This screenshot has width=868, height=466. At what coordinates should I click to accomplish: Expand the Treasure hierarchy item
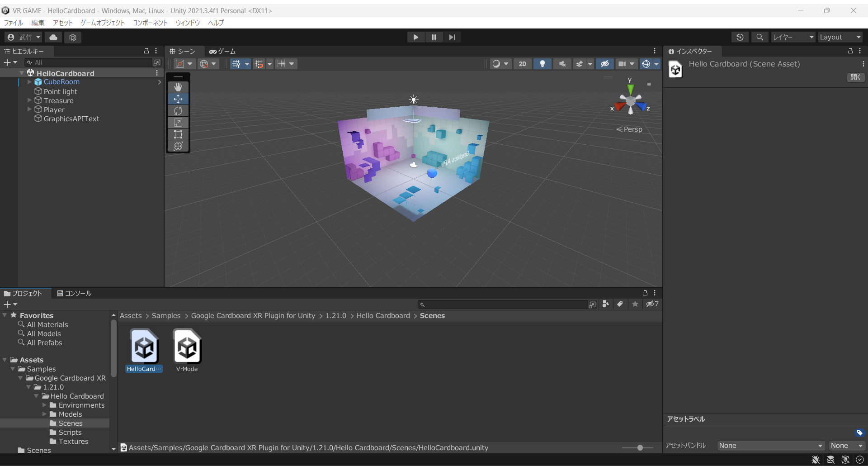click(x=29, y=100)
